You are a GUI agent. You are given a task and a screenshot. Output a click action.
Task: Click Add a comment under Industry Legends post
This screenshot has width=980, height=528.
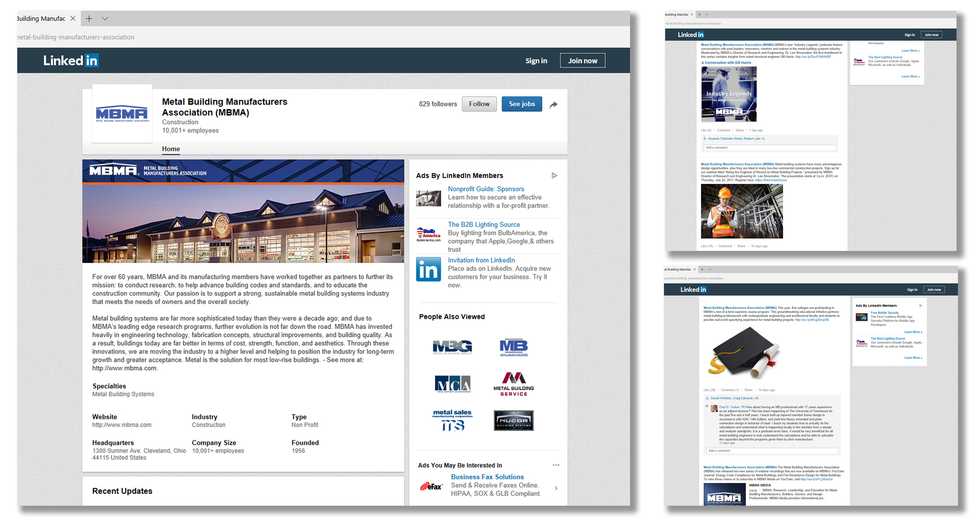pos(769,147)
